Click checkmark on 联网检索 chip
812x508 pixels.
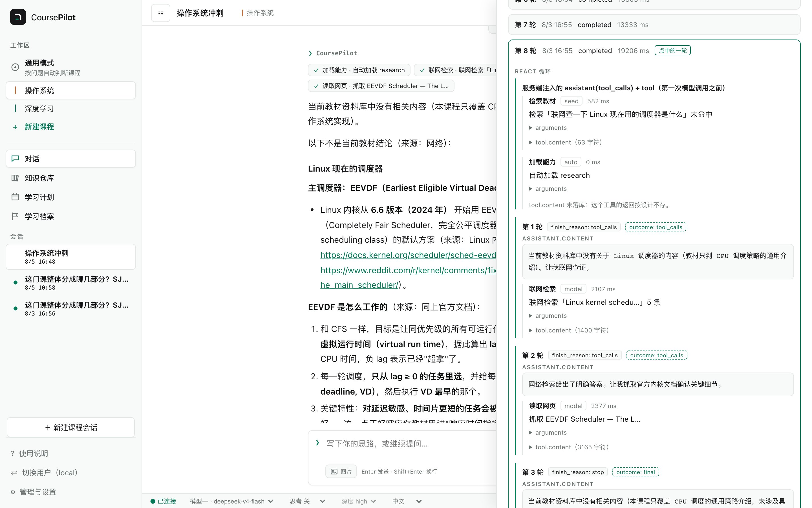(422, 70)
